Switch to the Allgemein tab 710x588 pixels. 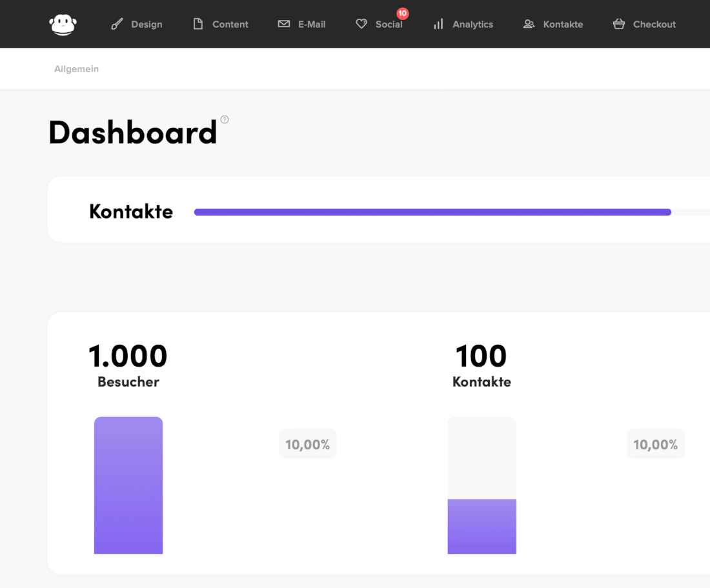[76, 69]
